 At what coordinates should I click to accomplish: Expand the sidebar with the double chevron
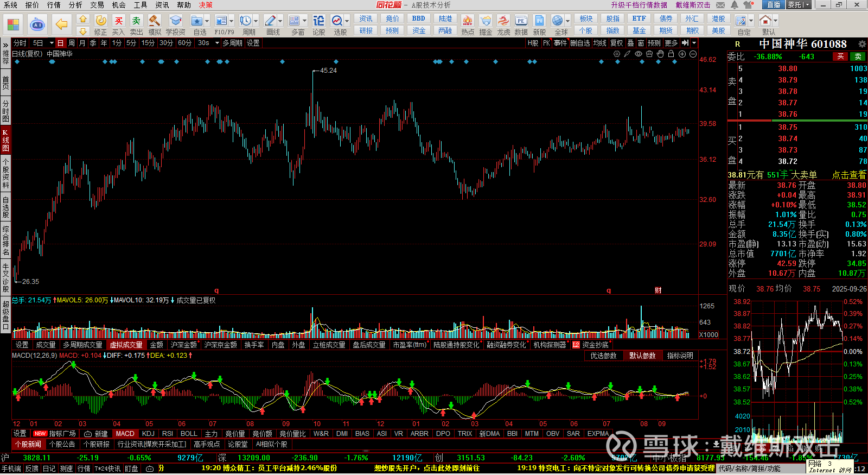tap(5, 45)
